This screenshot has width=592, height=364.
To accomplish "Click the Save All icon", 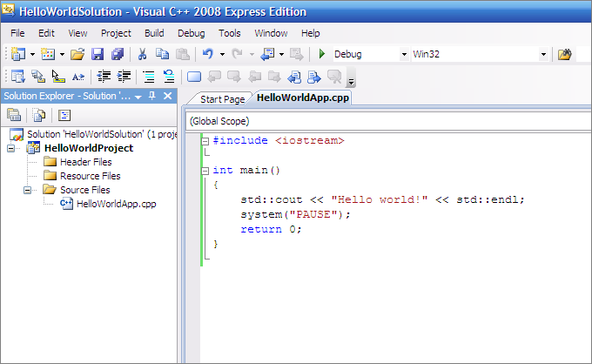I will click(x=117, y=54).
